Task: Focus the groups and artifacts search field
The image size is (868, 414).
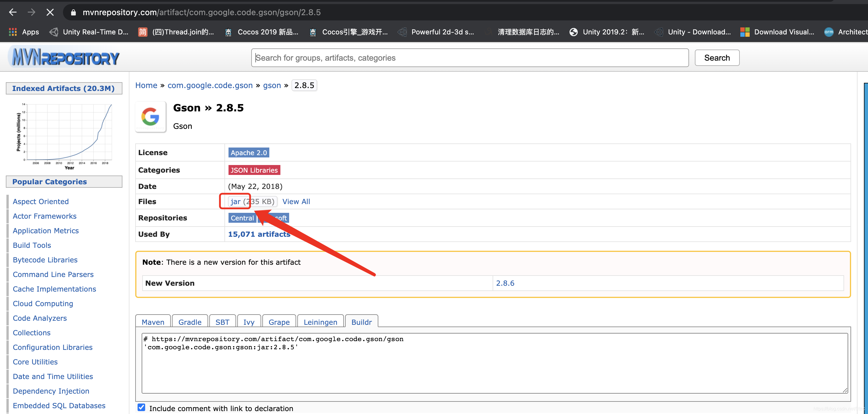Action: point(470,58)
